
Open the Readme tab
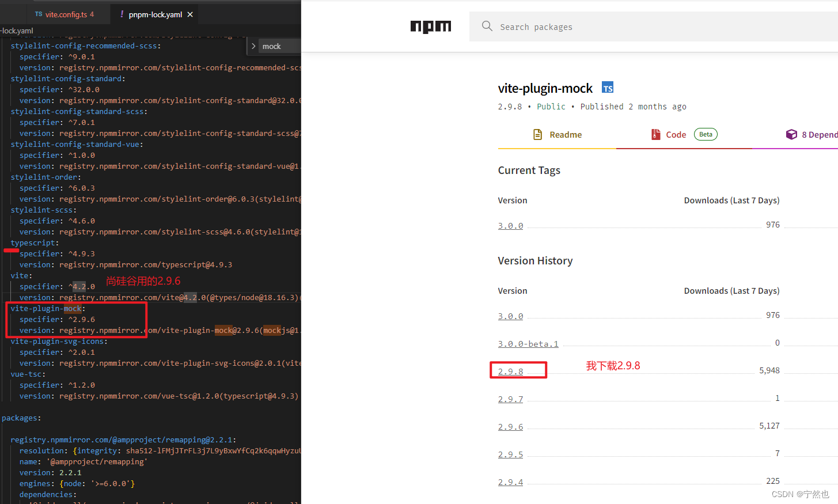coord(557,134)
